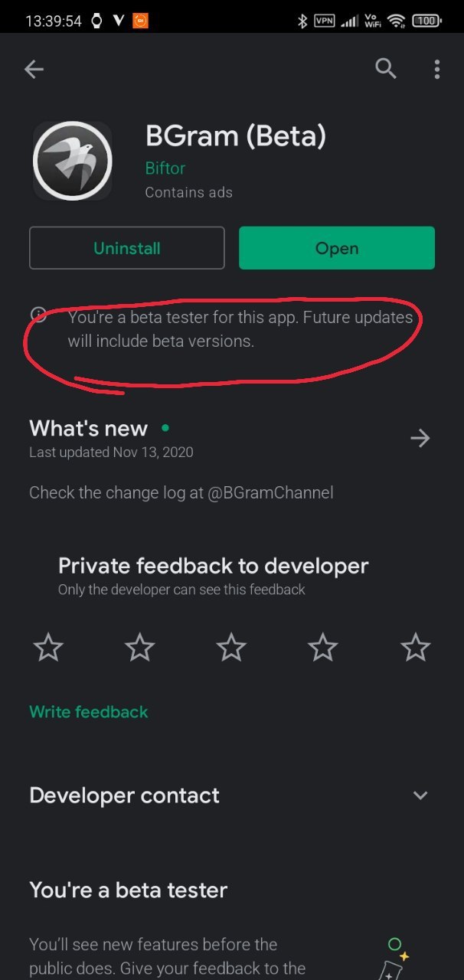Rate four stars
The height and width of the screenshot is (980, 464).
pos(323,648)
